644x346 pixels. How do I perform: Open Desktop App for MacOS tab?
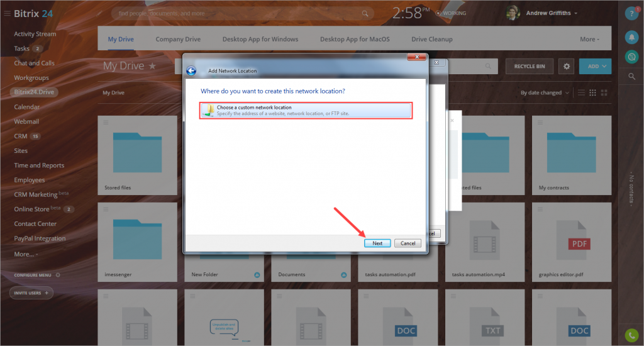[x=355, y=39]
